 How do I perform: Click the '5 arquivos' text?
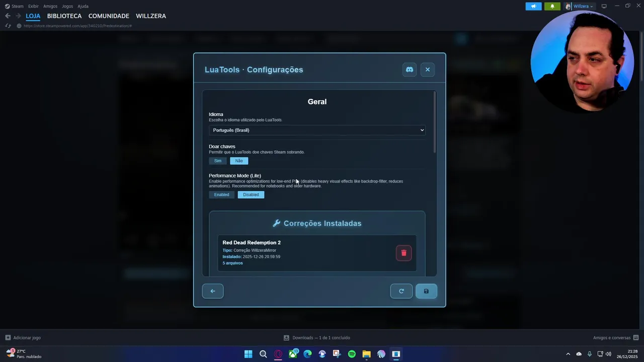232,263
